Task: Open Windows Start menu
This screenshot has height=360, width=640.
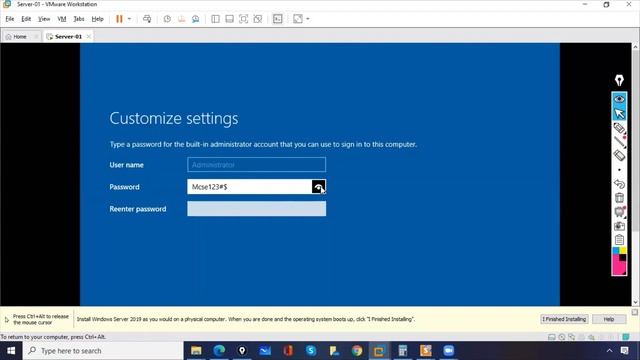Action: click(11, 351)
